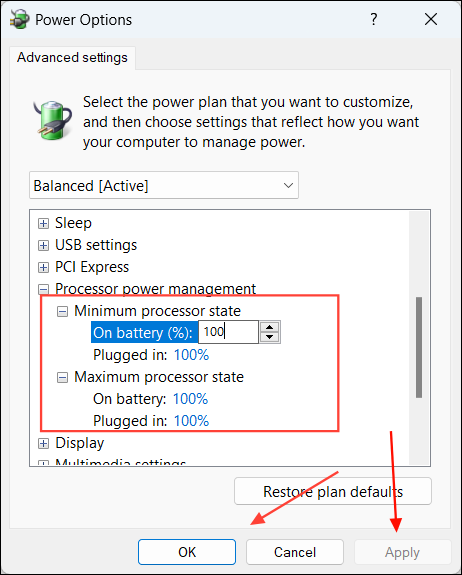
Task: Increase On battery value with up arrow
Action: click(x=270, y=327)
